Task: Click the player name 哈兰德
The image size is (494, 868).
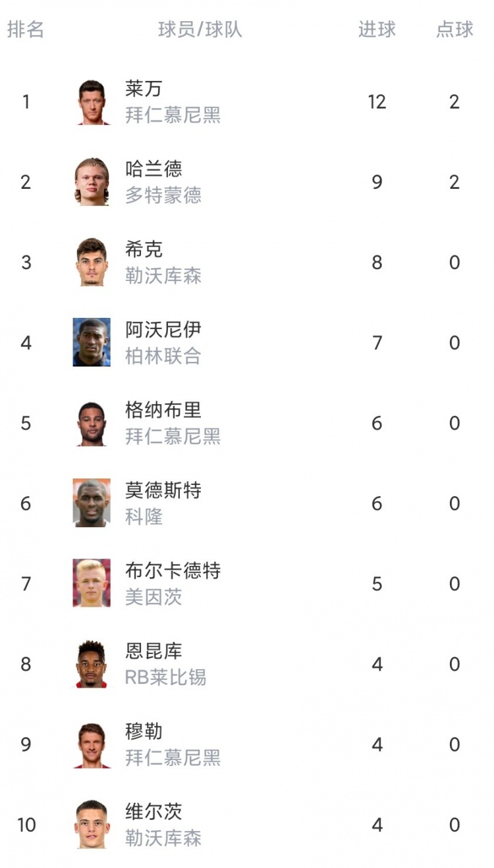Action: click(x=153, y=169)
